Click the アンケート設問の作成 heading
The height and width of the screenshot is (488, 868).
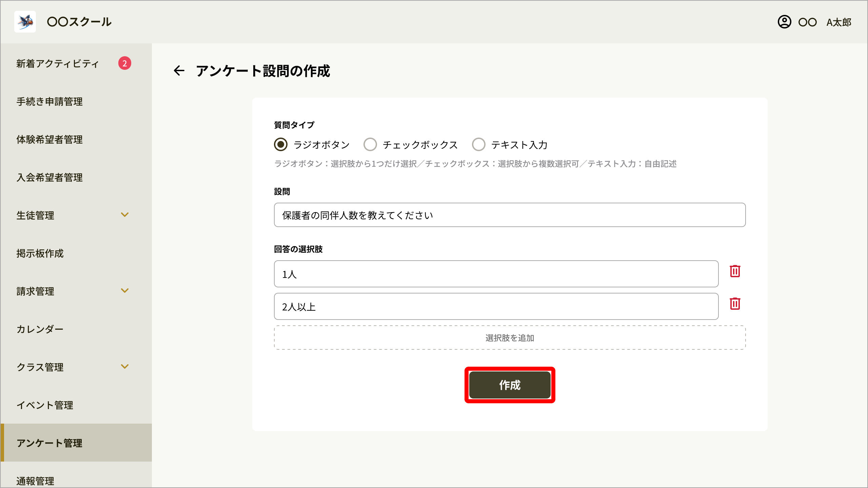pyautogui.click(x=263, y=71)
